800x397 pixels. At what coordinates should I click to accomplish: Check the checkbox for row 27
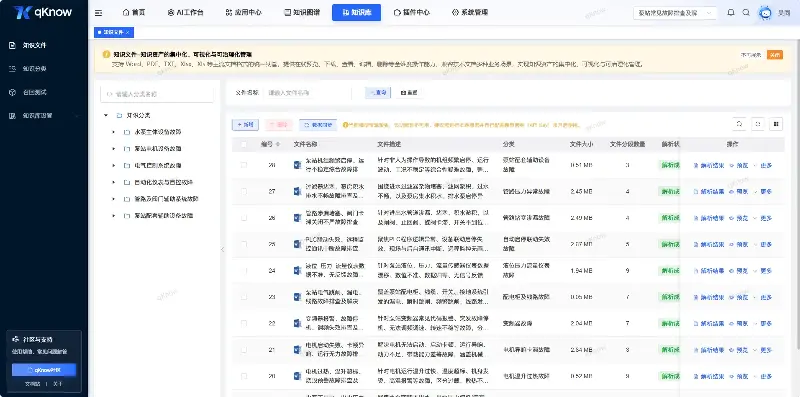point(244,191)
